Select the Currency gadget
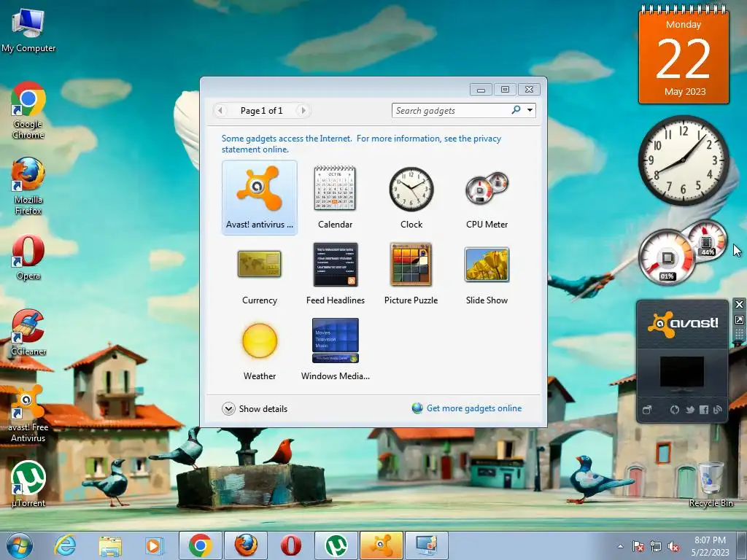The width and height of the screenshot is (747, 560). [x=260, y=273]
